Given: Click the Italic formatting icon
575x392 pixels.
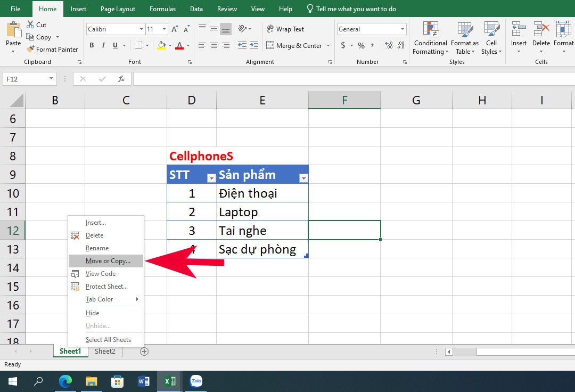Looking at the screenshot, I should pos(102,46).
